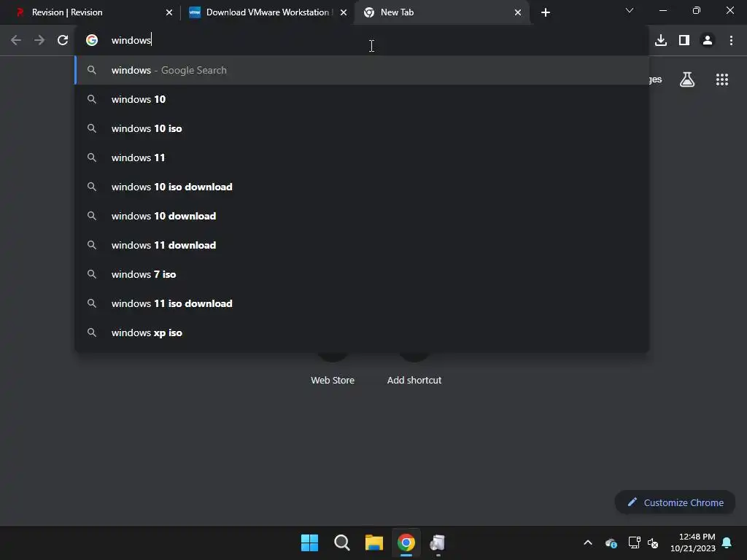Go back using the back arrow
Screen dimensions: 747x560
(16, 40)
